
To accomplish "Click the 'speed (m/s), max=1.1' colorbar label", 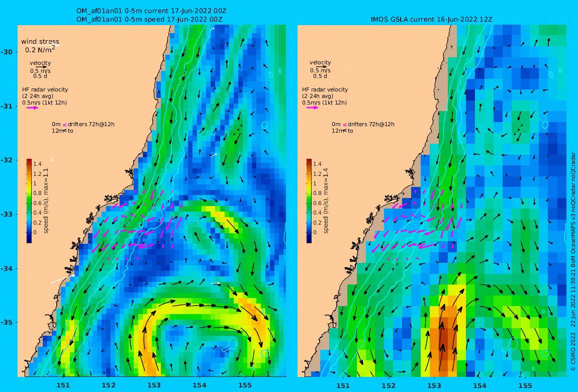I will click(x=46, y=201).
